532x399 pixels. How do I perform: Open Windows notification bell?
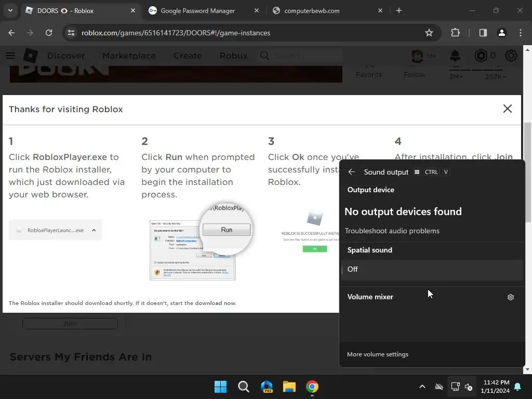tap(518, 387)
